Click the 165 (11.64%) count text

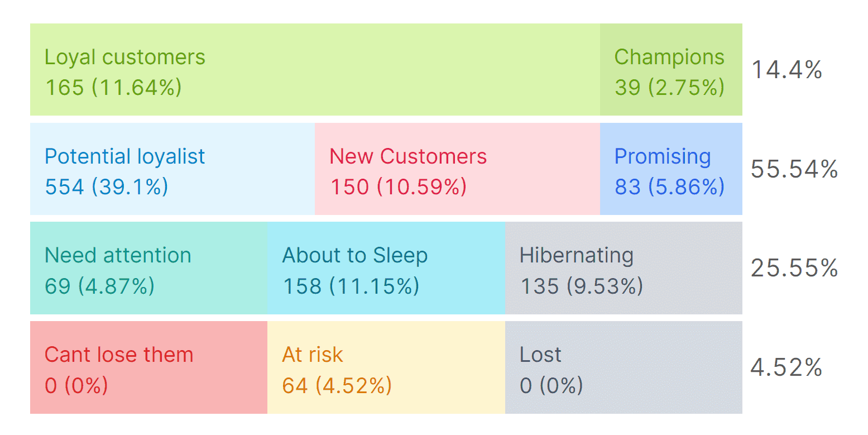point(113,88)
